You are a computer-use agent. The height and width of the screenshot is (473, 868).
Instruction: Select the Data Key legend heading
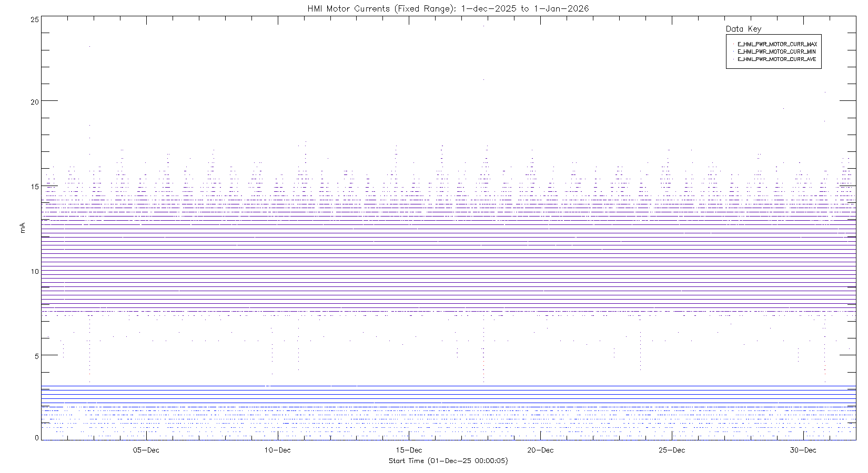[x=743, y=29]
